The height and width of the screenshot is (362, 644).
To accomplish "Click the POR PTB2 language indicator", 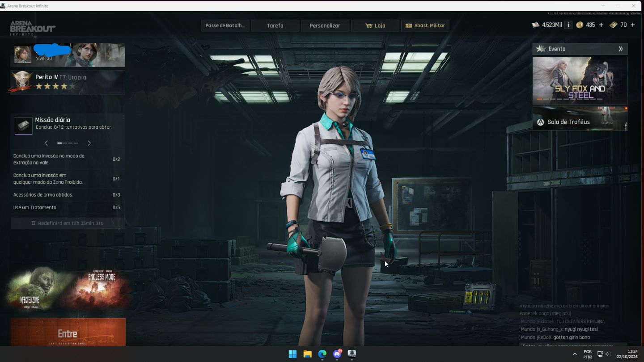I will tap(588, 354).
